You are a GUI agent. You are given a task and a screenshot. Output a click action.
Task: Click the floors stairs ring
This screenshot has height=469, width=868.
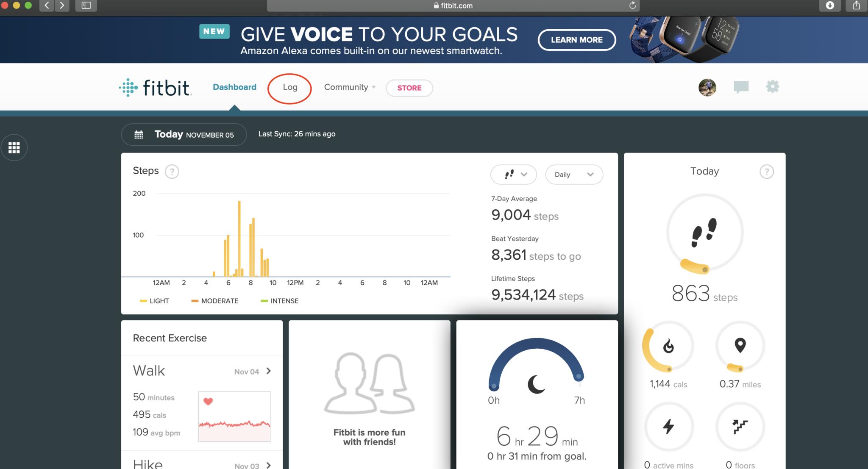[740, 427]
